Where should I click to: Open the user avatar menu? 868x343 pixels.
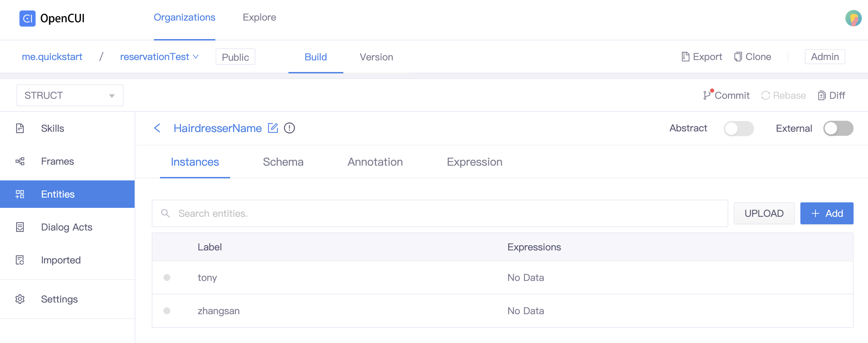click(x=853, y=19)
